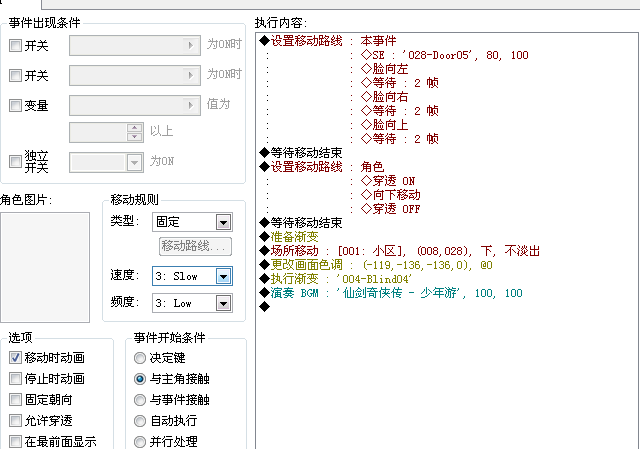640x449 pixels.
Task: Open the 速度 dropdown showing 3: Slow
Action: click(x=192, y=276)
